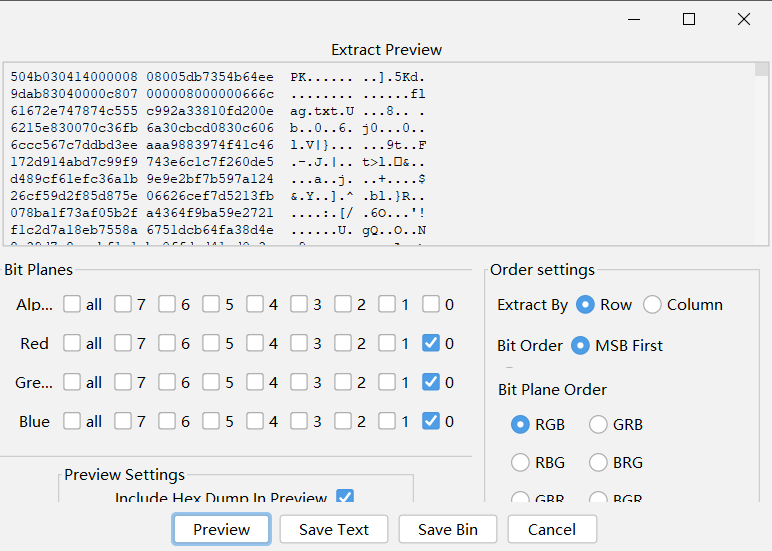
Task: Enable Alpha bit plane 7
Action: [x=122, y=304]
